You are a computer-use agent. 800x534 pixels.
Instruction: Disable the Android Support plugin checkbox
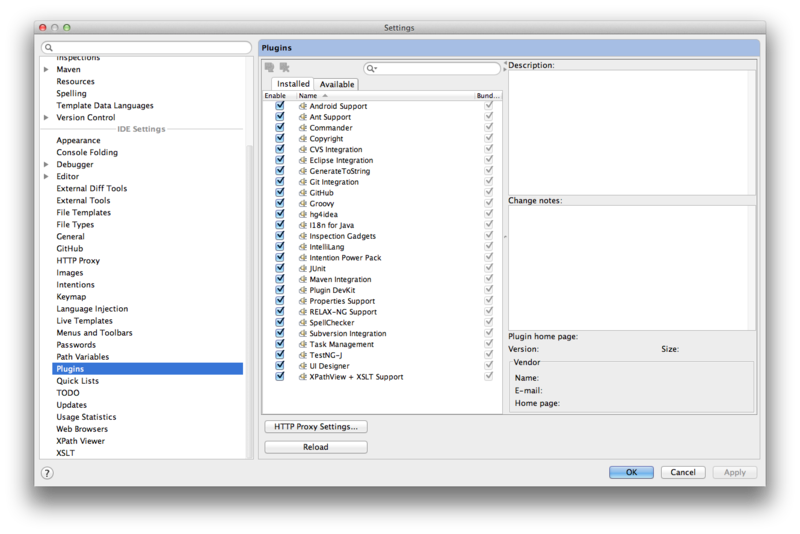point(280,105)
